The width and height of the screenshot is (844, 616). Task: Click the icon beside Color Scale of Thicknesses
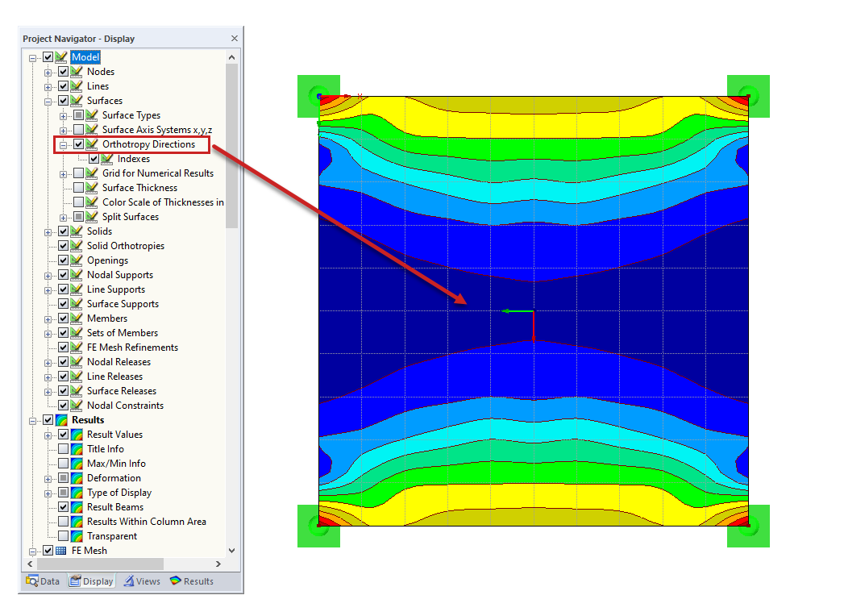(x=91, y=202)
